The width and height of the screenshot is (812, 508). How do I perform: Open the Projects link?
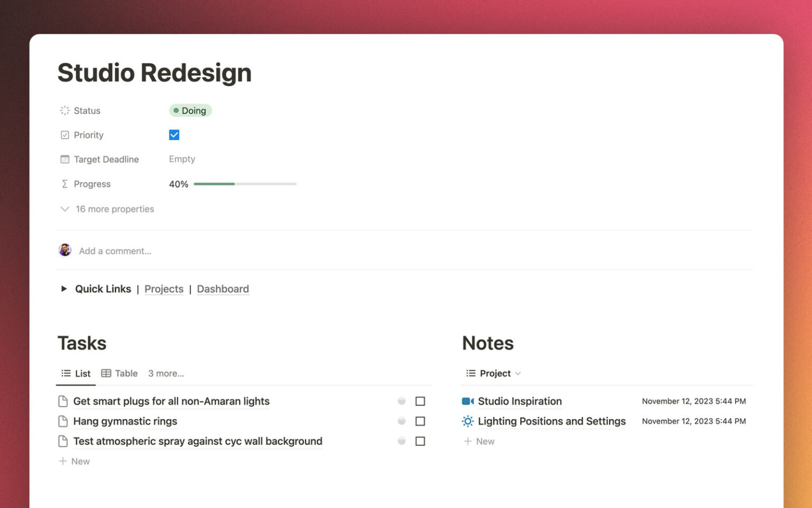pyautogui.click(x=164, y=289)
